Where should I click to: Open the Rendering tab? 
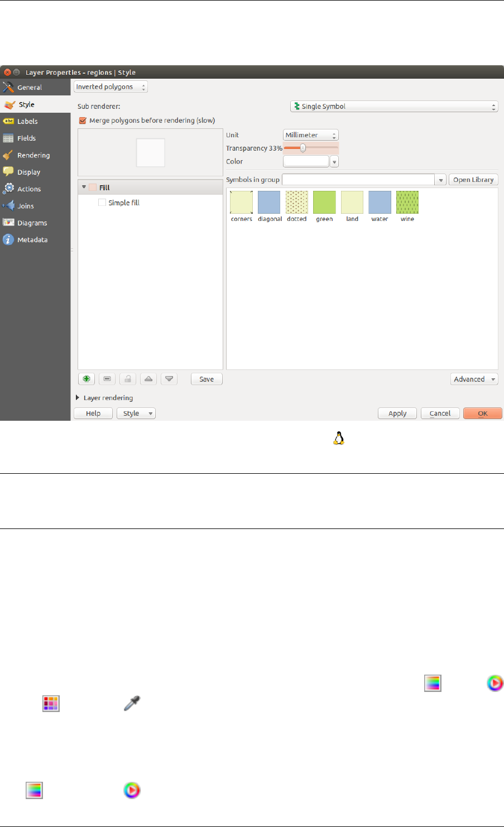click(35, 155)
